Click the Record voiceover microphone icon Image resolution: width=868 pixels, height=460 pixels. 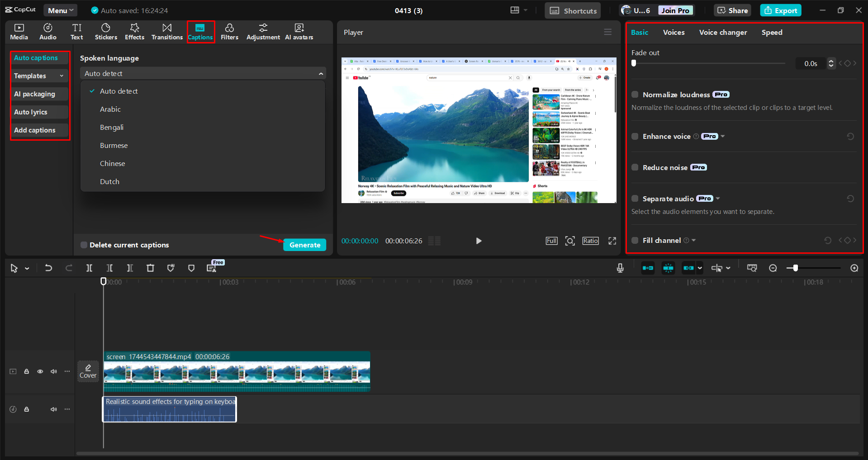tap(620, 268)
